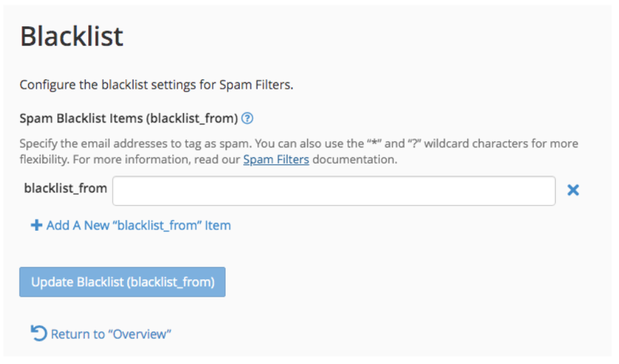Click the plus icon to add item

pos(36,225)
